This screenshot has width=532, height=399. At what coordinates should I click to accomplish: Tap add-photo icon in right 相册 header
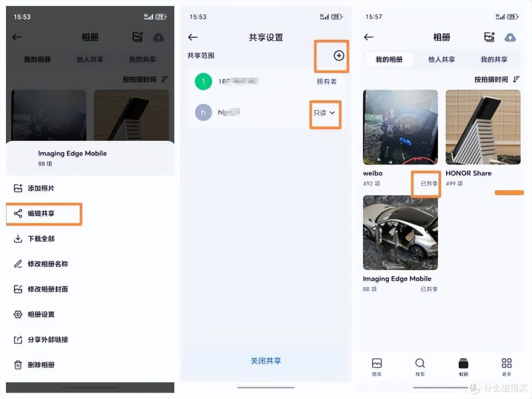[489, 37]
